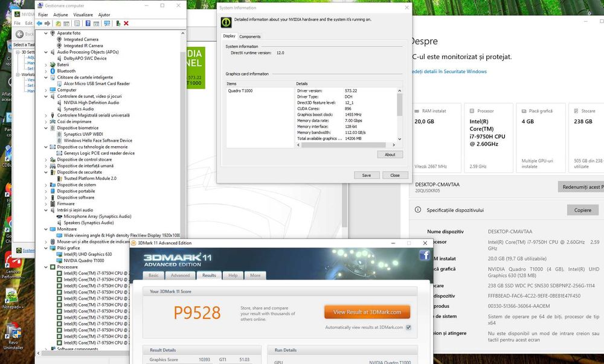Image resolution: width=604 pixels, height=364 pixels.
Task: Expand the Firmware category
Action: pos(46,203)
